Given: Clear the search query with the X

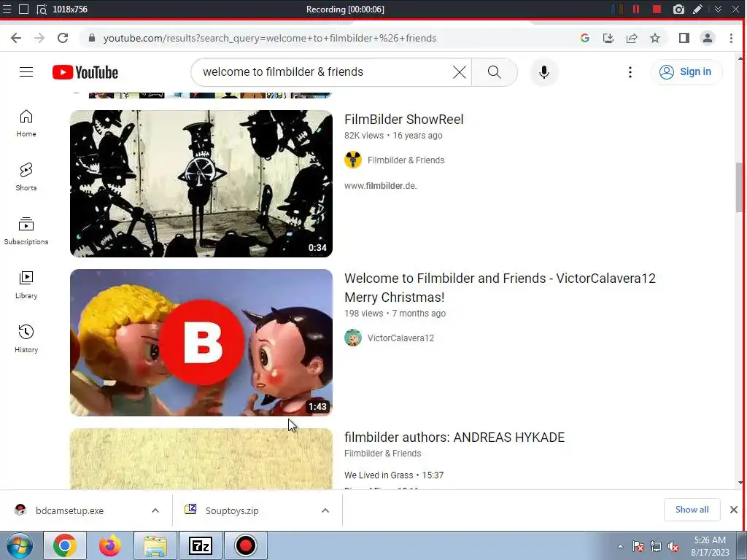Looking at the screenshot, I should click(460, 72).
